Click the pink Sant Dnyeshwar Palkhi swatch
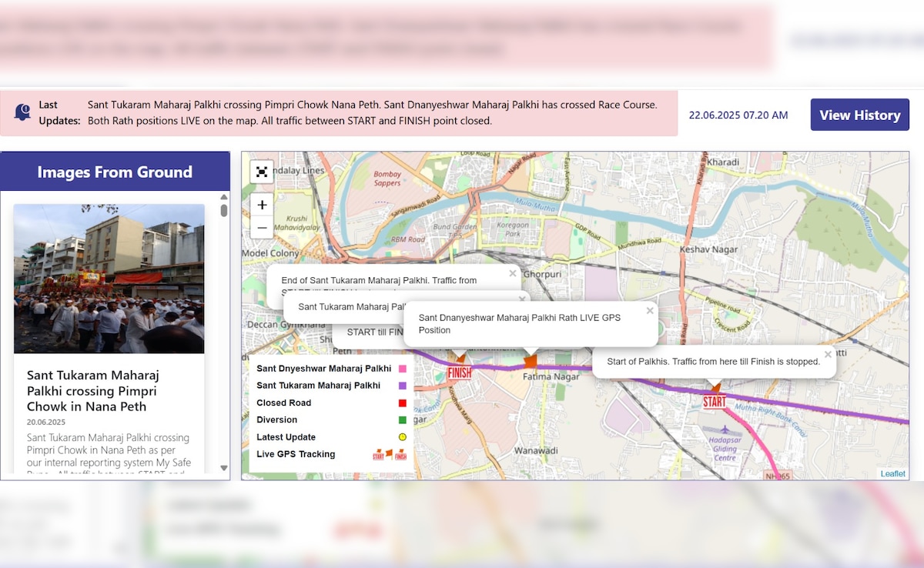This screenshot has height=568, width=924. 402,369
